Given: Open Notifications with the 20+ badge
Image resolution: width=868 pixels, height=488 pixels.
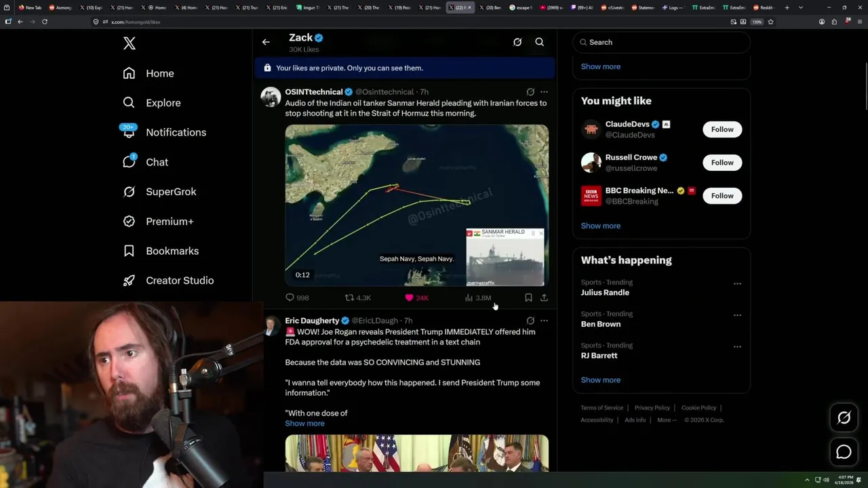Looking at the screenshot, I should pos(164,132).
